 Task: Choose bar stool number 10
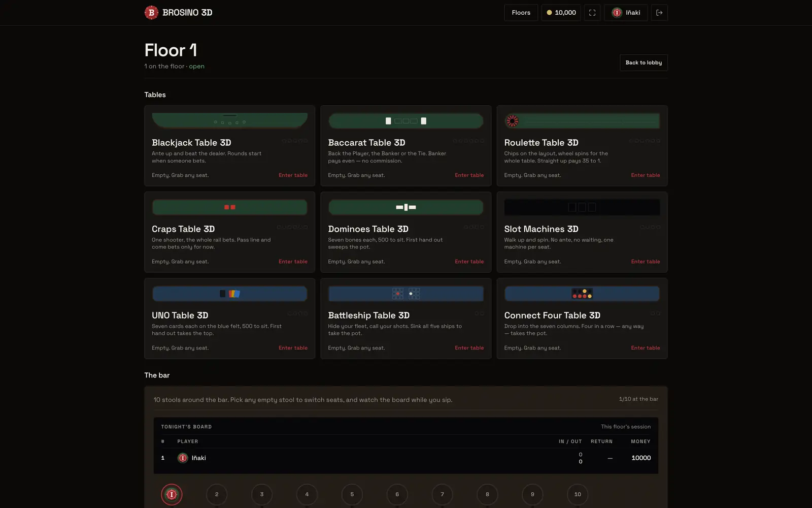pos(578,494)
